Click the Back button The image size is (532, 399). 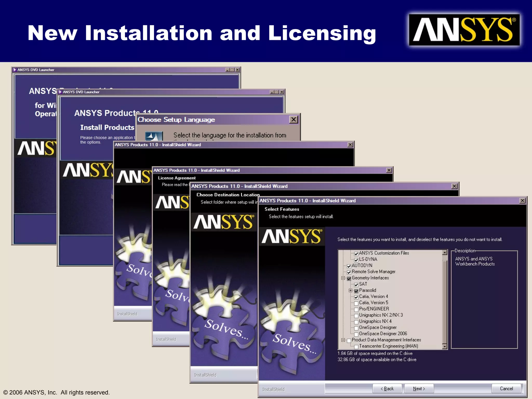(x=387, y=389)
